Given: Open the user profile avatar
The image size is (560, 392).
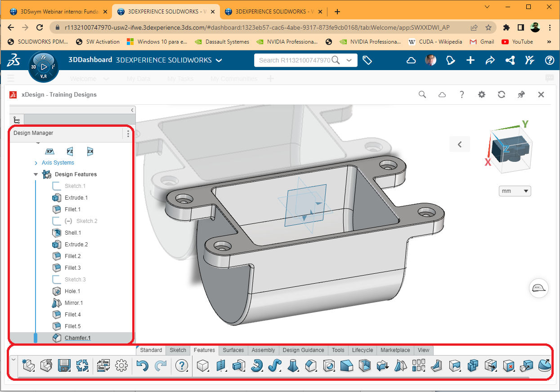Looking at the screenshot, I should (430, 60).
